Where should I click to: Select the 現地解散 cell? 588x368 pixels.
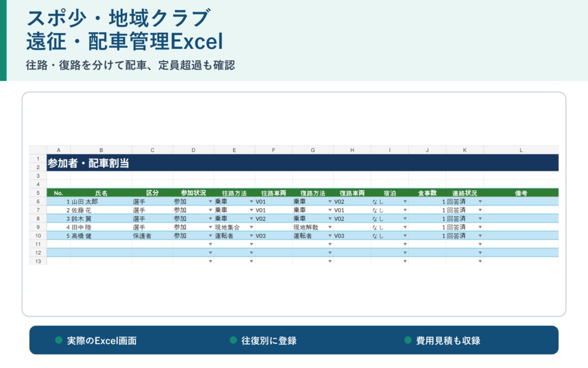[x=313, y=227]
